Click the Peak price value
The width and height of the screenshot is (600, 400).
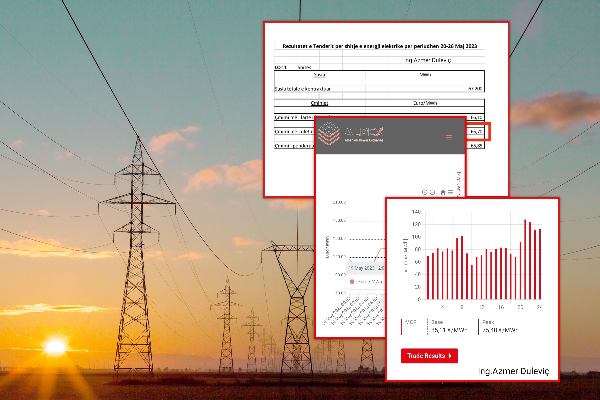498,329
